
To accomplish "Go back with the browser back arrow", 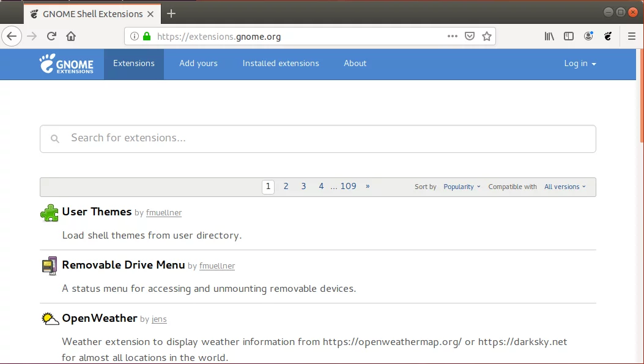I will click(12, 36).
